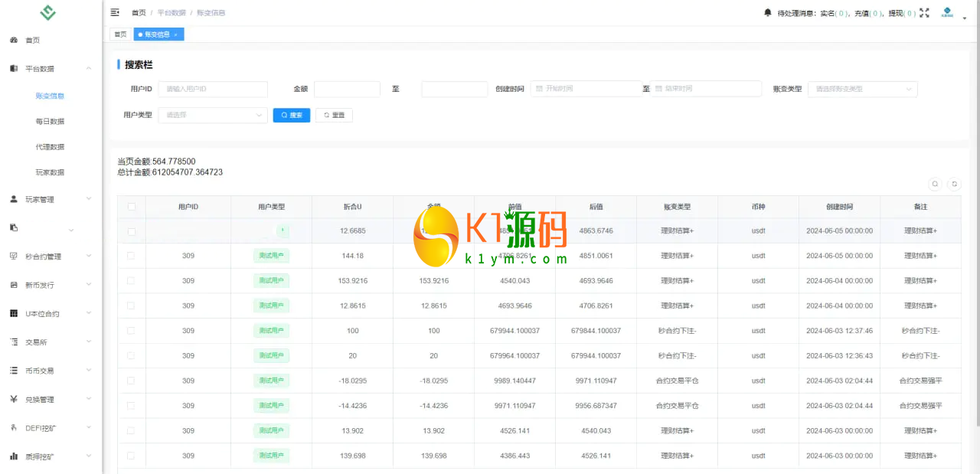Tick the checkbox of the 144.18 row
The image size is (980, 474).
[132, 256]
